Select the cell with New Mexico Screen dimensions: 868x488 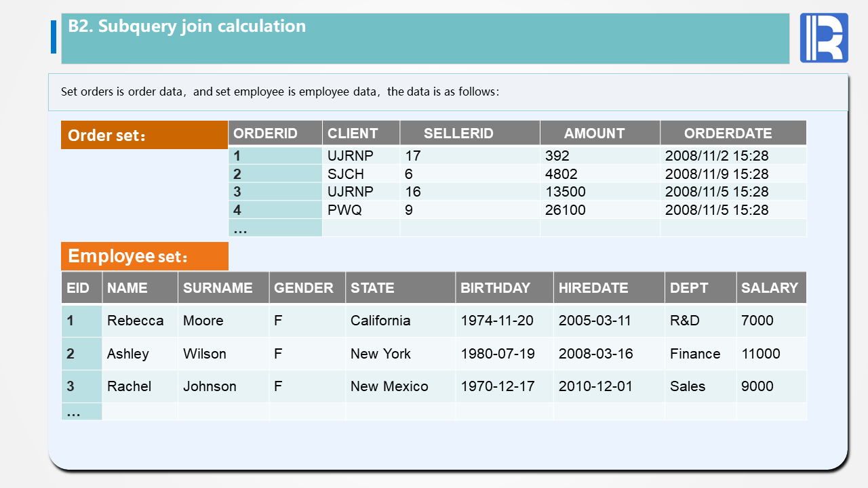[x=389, y=386]
